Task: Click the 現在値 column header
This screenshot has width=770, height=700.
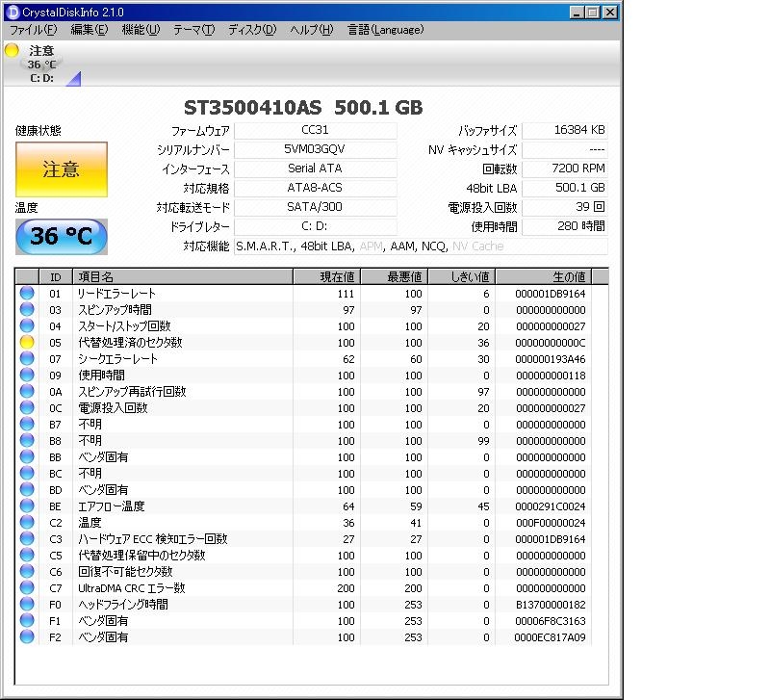Action: coord(327,276)
